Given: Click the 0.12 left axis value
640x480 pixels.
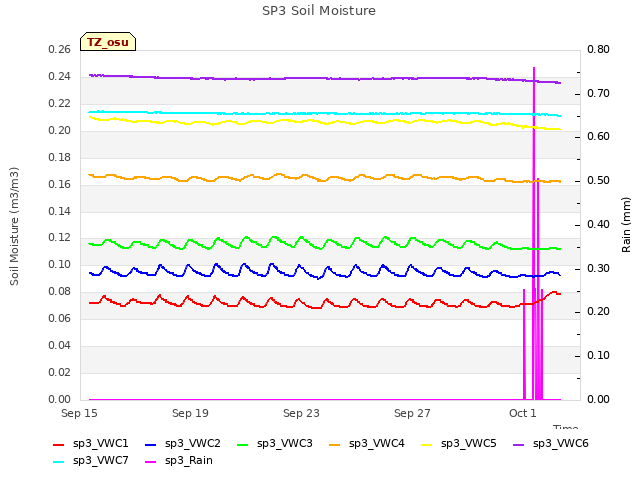Looking at the screenshot, I should click(60, 238).
